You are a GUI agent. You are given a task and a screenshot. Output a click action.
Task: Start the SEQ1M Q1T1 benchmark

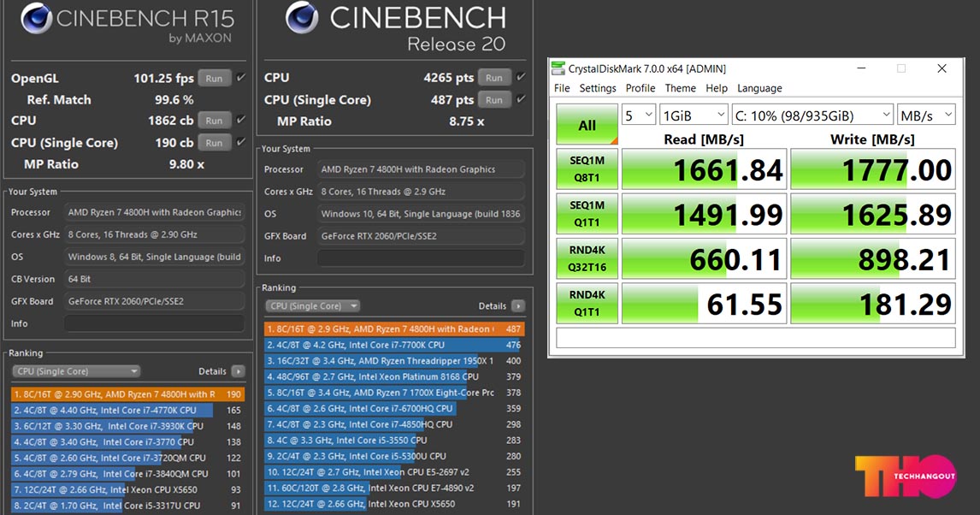[587, 214]
